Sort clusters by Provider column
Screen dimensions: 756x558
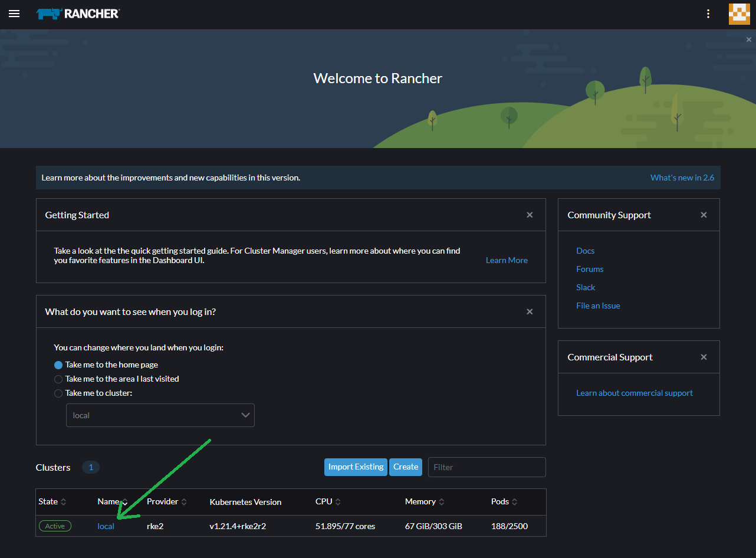pos(167,502)
